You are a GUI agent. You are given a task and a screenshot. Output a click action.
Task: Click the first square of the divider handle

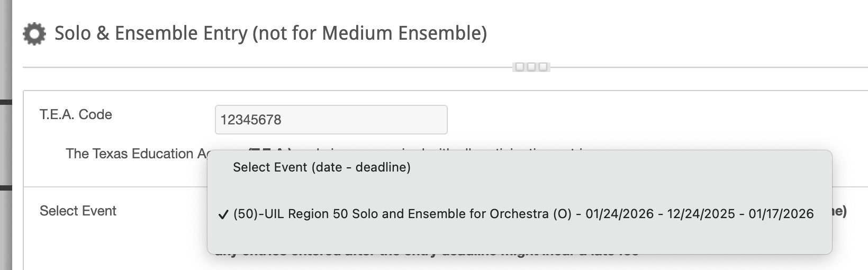pos(520,67)
